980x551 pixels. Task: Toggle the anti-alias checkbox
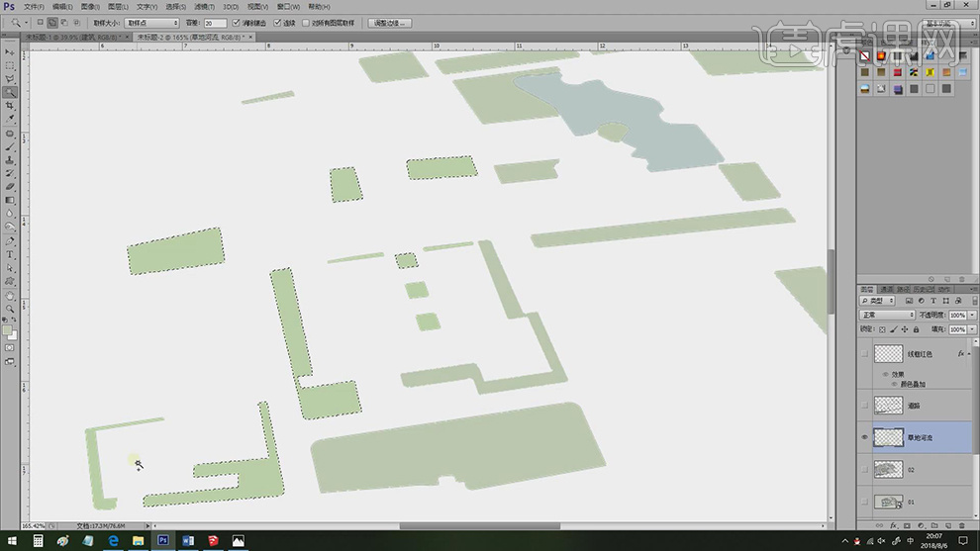pyautogui.click(x=236, y=23)
